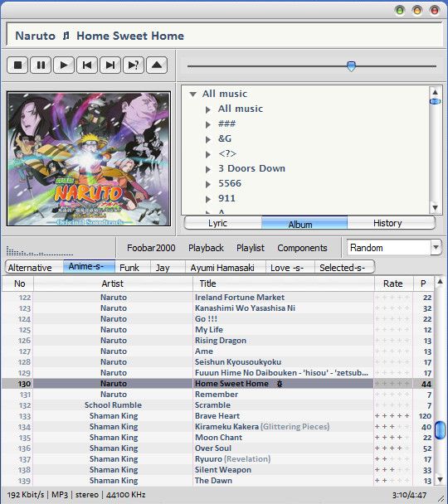Screen dimensions: 448x504
Task: Expand the 911 artist node
Action: pos(208,199)
